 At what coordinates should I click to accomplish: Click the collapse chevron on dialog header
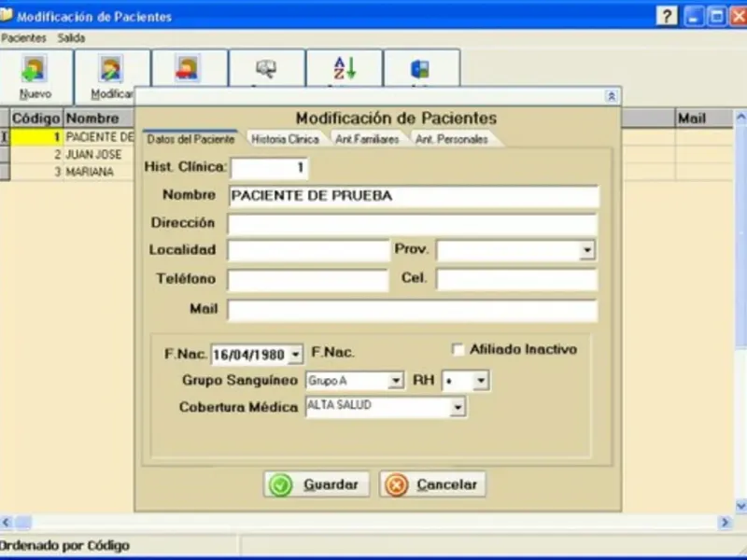pyautogui.click(x=612, y=96)
